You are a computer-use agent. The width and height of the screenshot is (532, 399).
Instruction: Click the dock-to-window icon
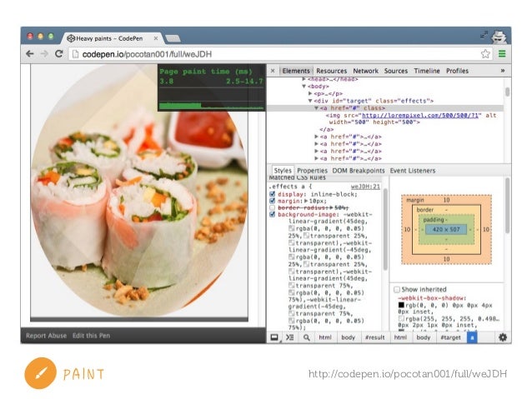point(274,337)
